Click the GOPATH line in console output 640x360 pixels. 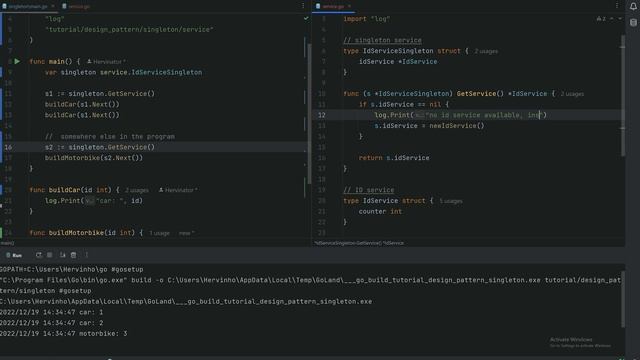[x=71, y=269]
